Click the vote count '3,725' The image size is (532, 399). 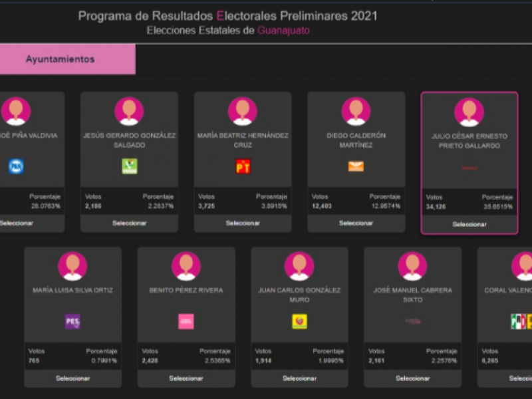point(206,206)
